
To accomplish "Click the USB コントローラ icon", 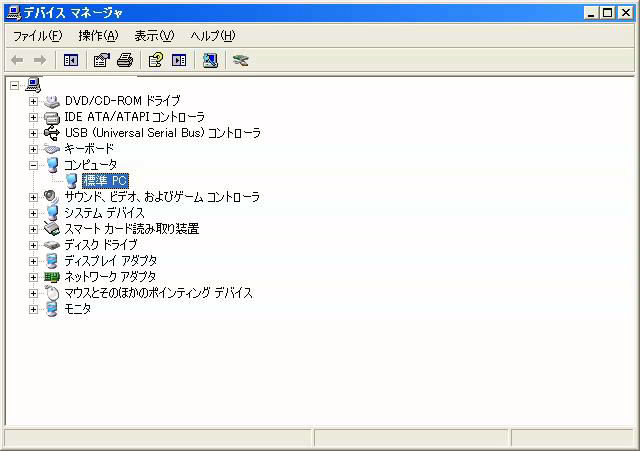I will click(52, 133).
